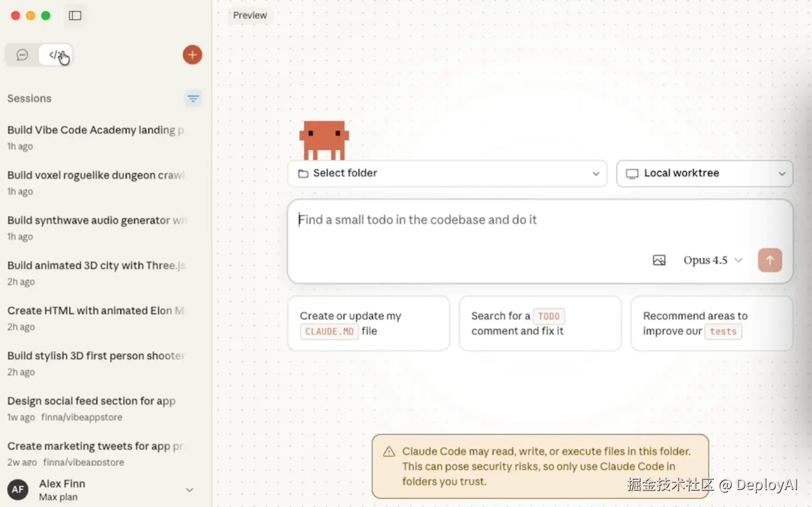Viewport: 812px width, 507px height.
Task: Open Build synthwave audio generator session
Action: pyautogui.click(x=96, y=228)
